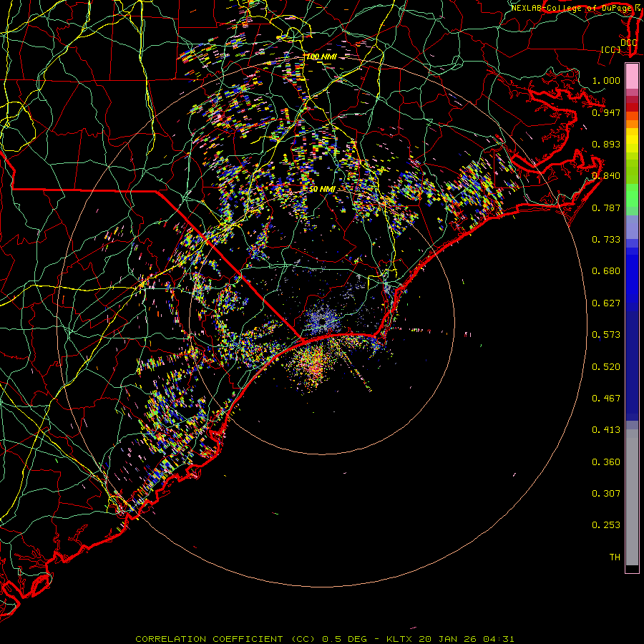Click the 0.5 DEG elevation text
The width and height of the screenshot is (644, 644).
tap(344, 639)
